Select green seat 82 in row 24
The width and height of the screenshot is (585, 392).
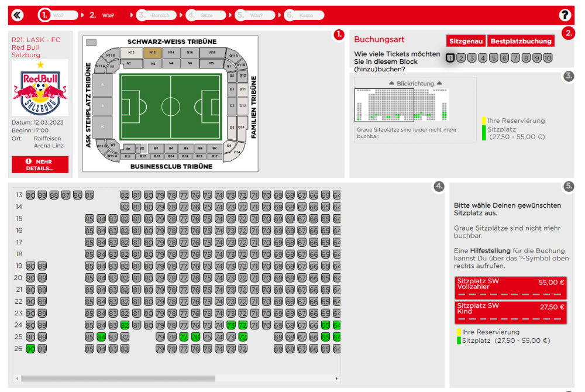click(x=125, y=325)
